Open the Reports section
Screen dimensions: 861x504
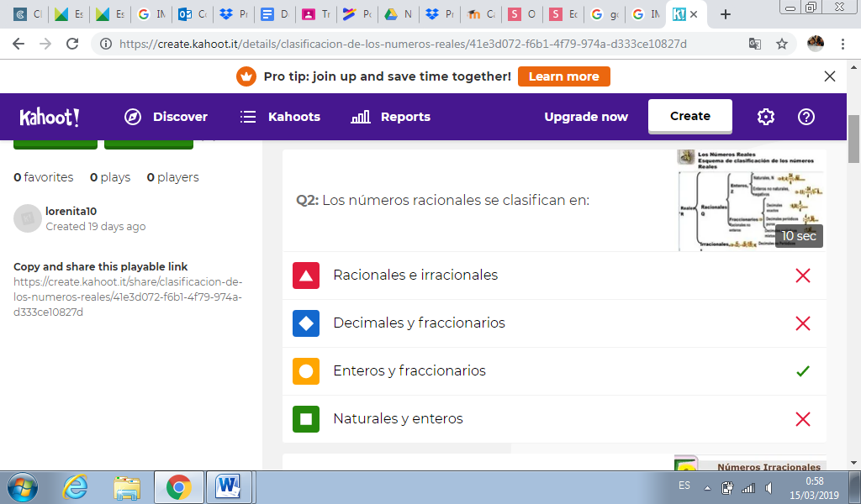(x=390, y=117)
